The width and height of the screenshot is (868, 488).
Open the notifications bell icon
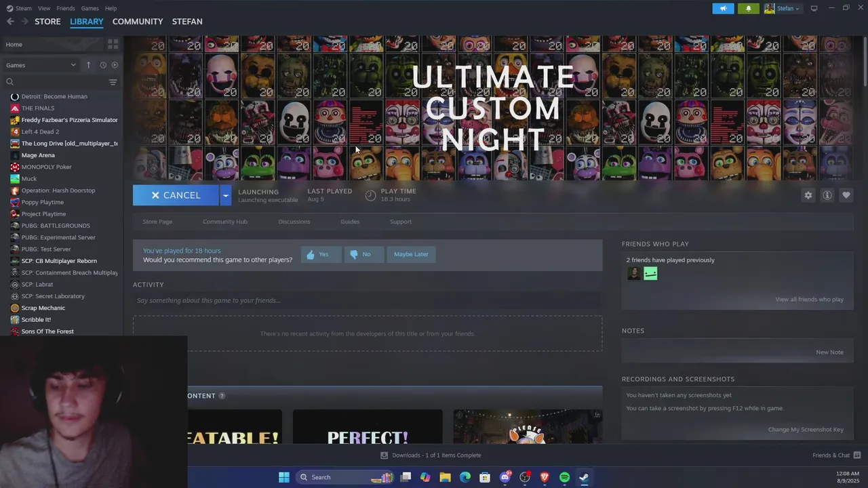[749, 8]
